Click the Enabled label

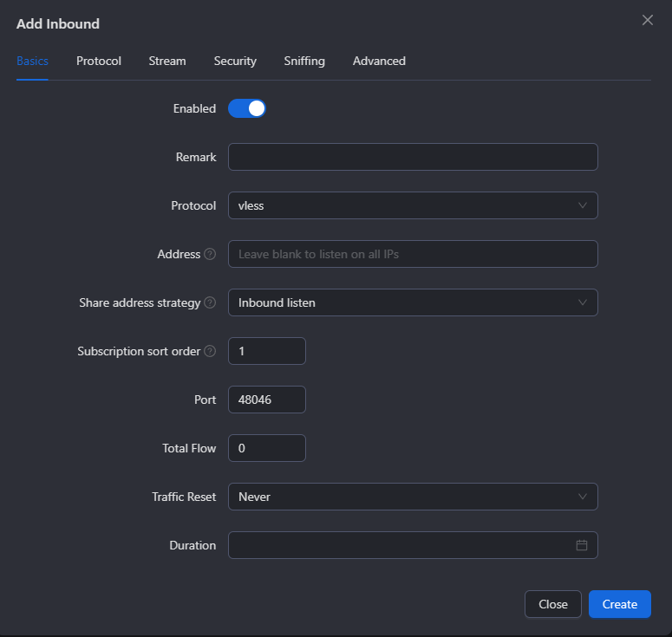click(194, 108)
